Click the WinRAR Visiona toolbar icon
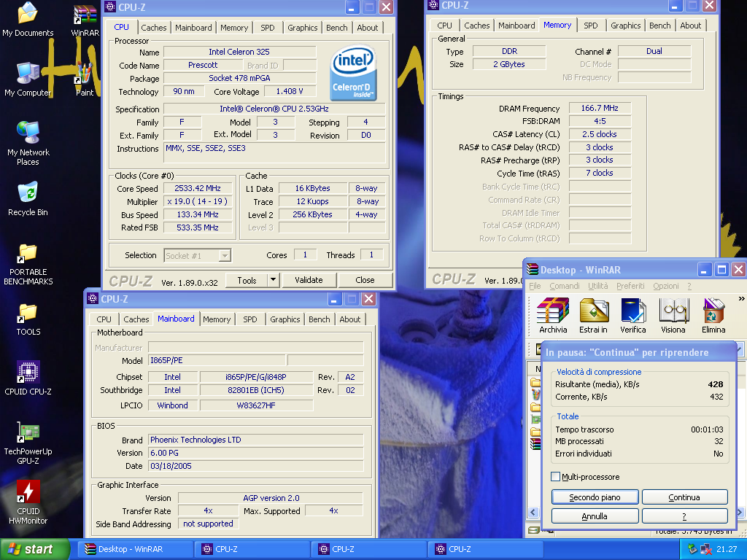The image size is (747, 560). (x=673, y=316)
